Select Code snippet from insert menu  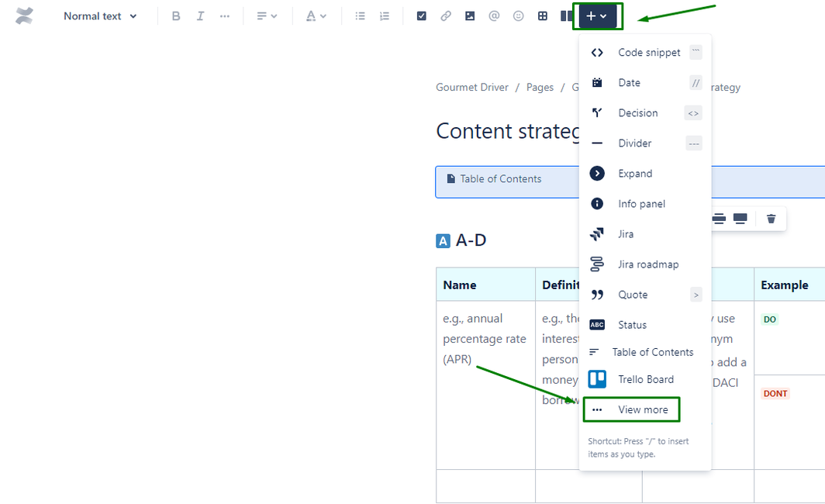pyautogui.click(x=645, y=53)
